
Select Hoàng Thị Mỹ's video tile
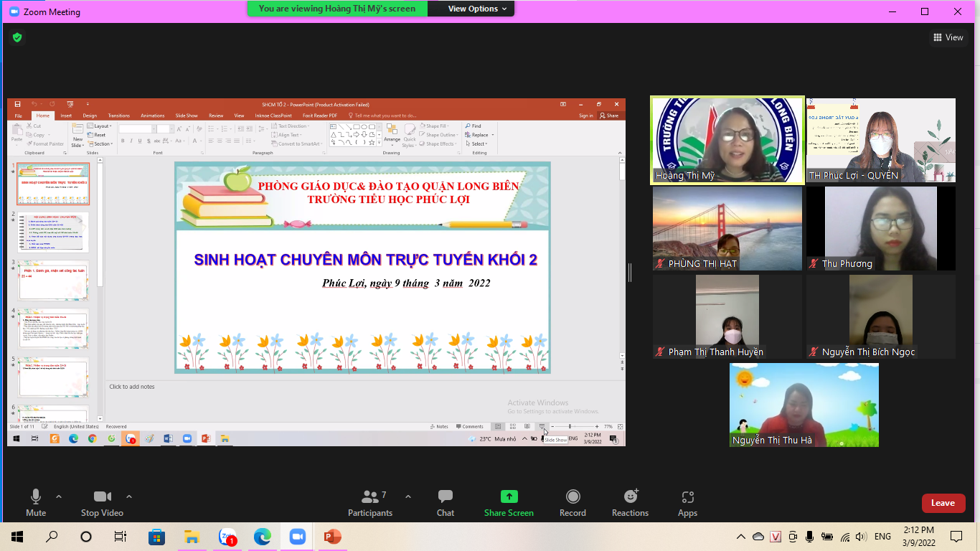[727, 141]
